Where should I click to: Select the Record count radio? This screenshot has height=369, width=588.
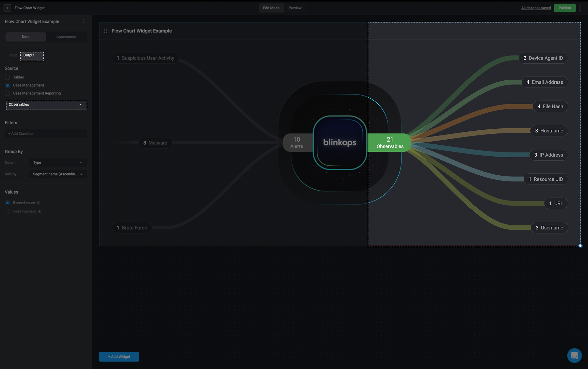pyautogui.click(x=7, y=203)
